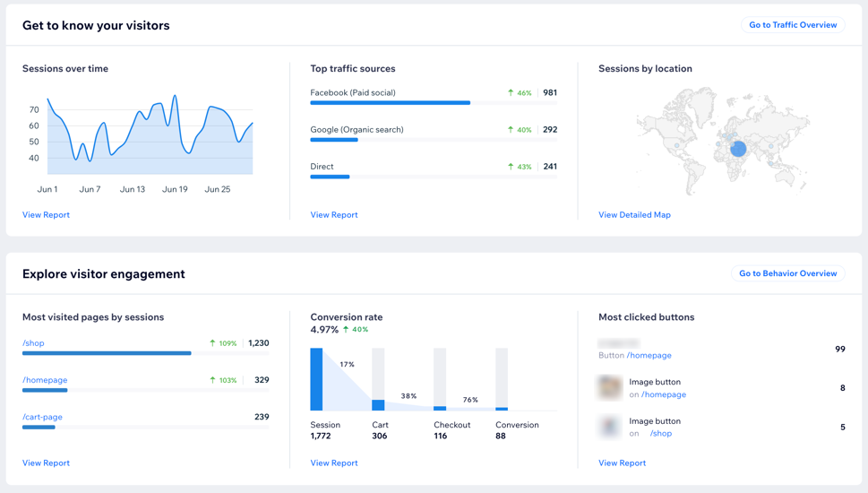Open the Go to Traffic Overview button
This screenshot has height=493, width=868.
(793, 25)
